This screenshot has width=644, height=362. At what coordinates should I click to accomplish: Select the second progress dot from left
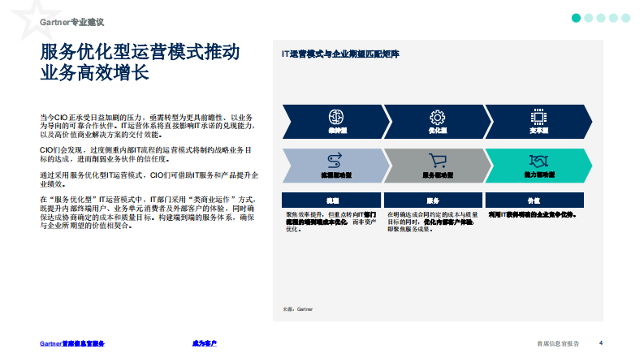tap(589, 18)
